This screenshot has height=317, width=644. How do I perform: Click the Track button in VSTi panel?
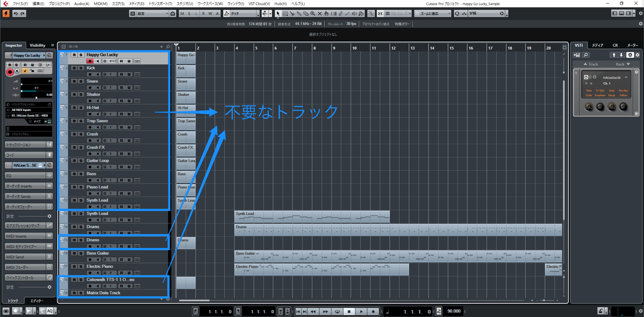pos(591,64)
